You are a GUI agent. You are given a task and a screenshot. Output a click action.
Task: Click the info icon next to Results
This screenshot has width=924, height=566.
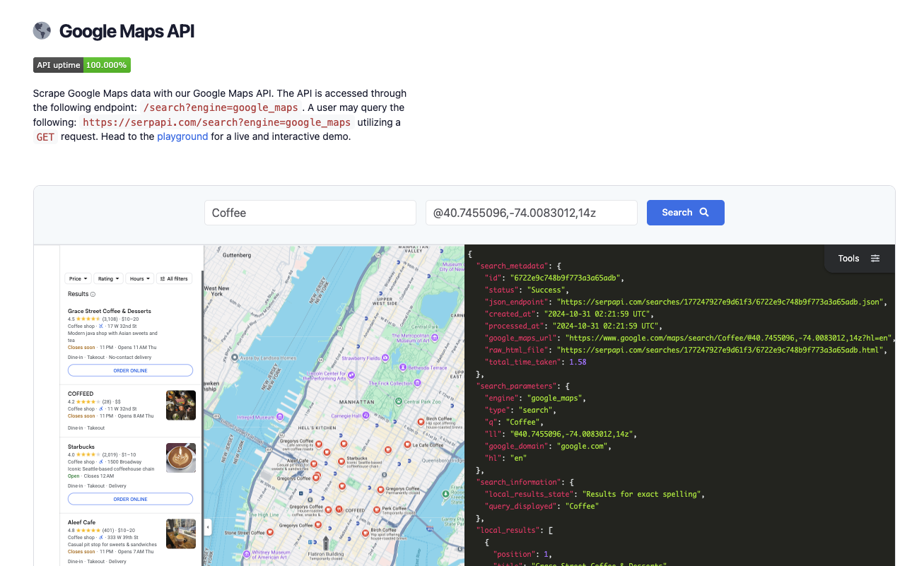coord(93,294)
